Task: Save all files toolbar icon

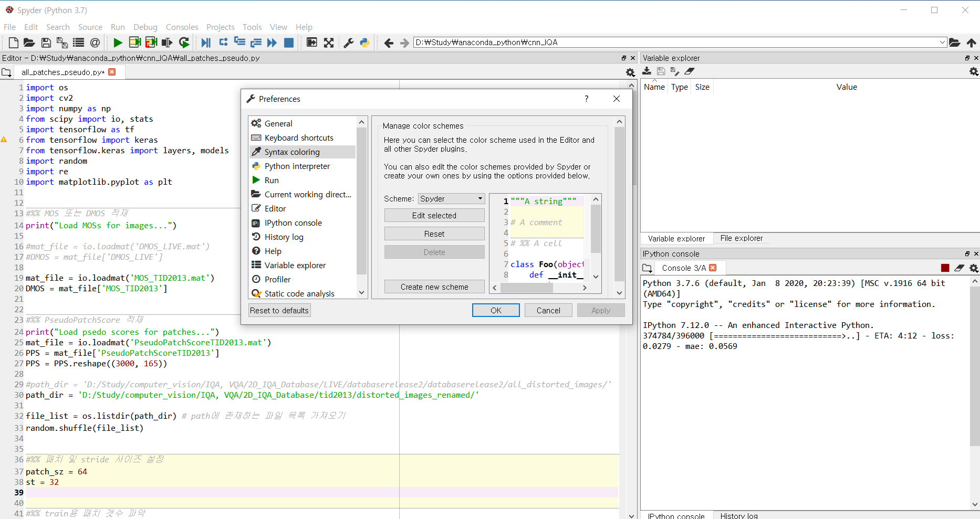Action: pos(62,43)
